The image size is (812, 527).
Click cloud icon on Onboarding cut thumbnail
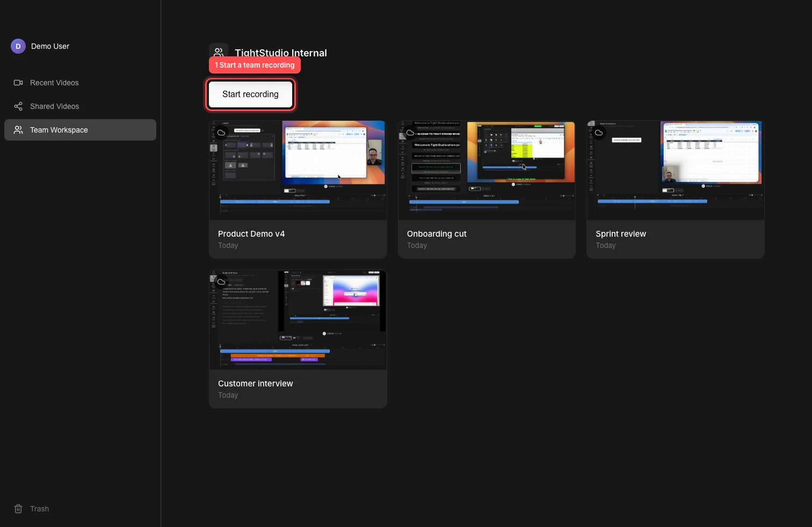[410, 133]
